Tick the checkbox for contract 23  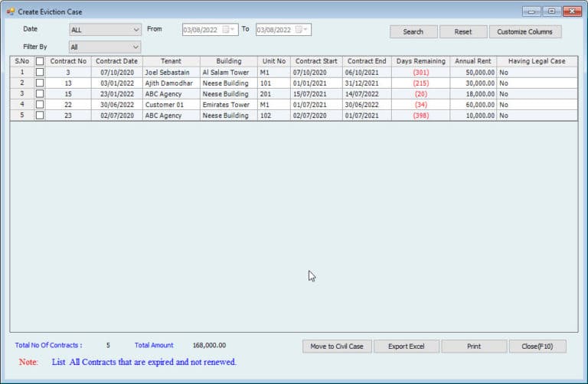point(40,116)
